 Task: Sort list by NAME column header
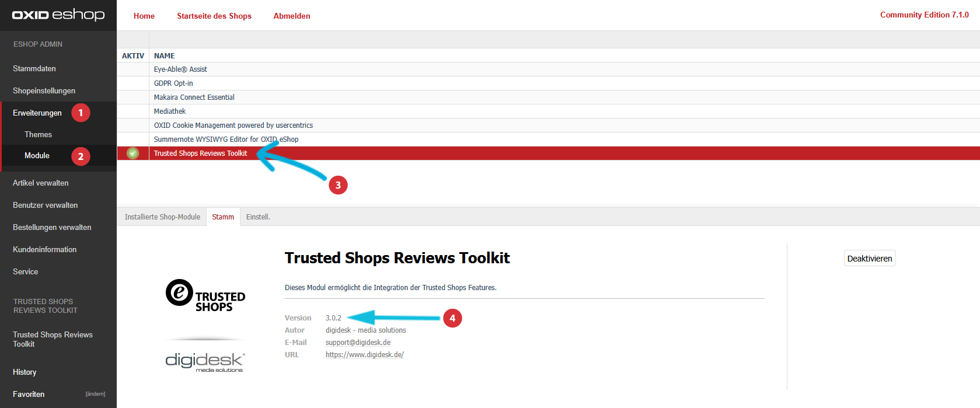click(x=165, y=55)
